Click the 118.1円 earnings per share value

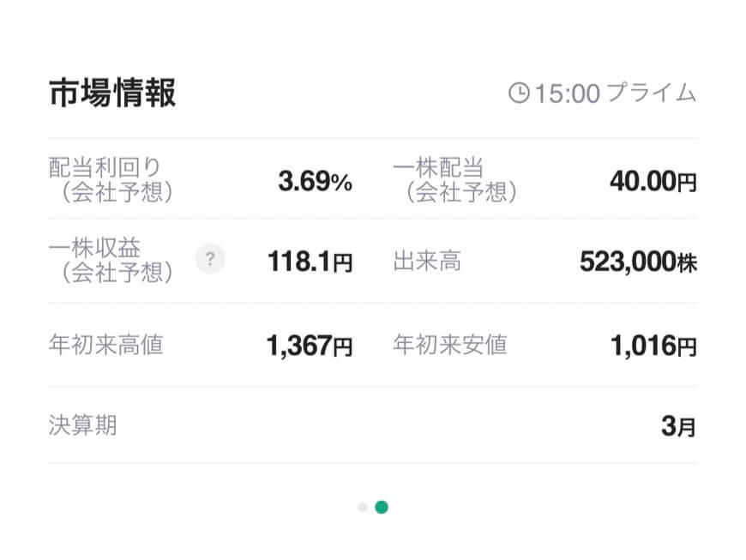(310, 262)
